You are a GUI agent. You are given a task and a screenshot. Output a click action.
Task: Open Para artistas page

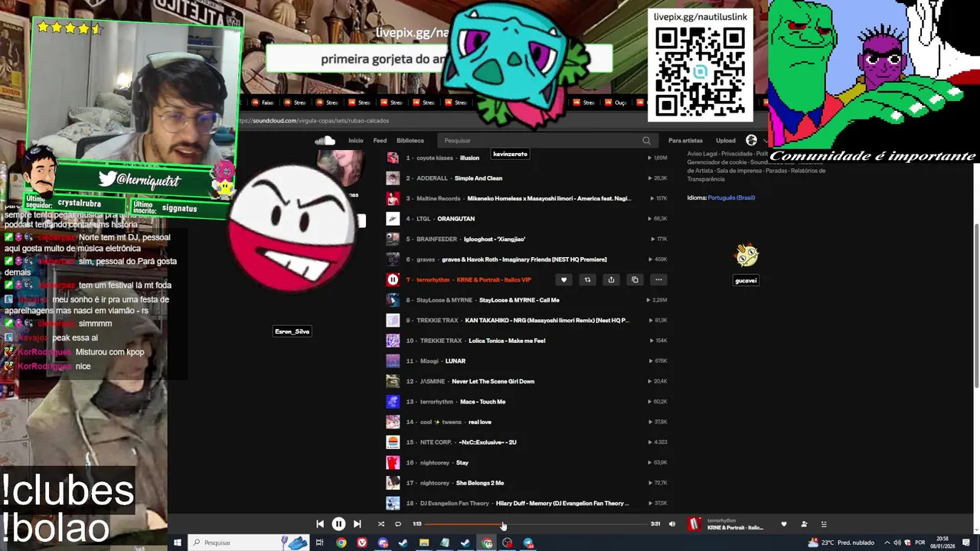pos(685,141)
